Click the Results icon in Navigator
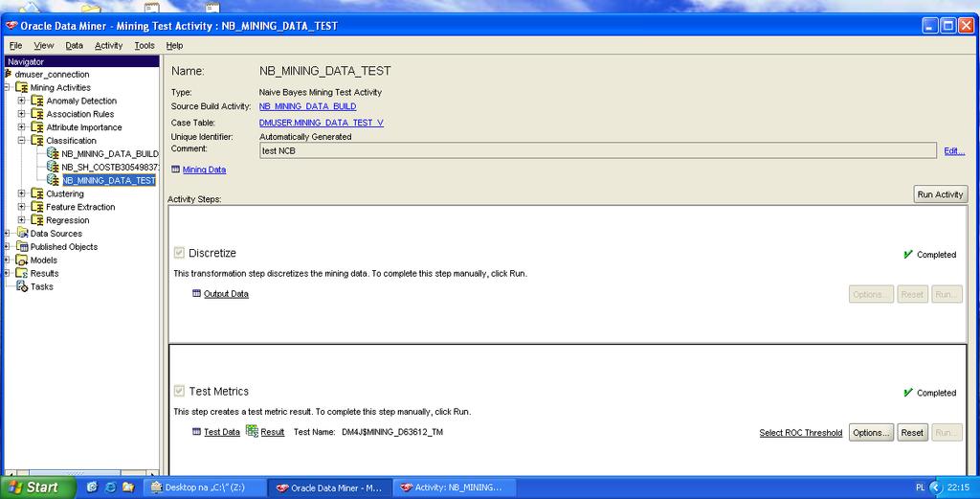This screenshot has width=980, height=499. [x=22, y=273]
